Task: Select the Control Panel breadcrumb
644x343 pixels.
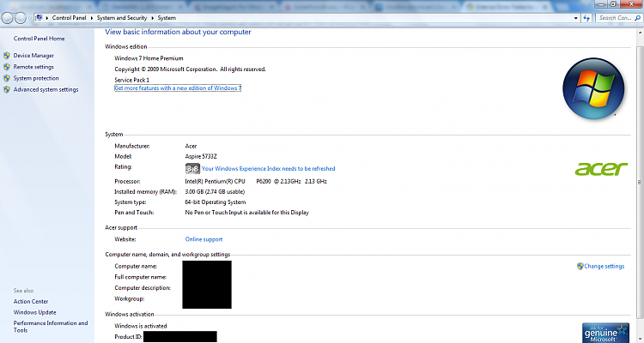Action: coord(69,18)
